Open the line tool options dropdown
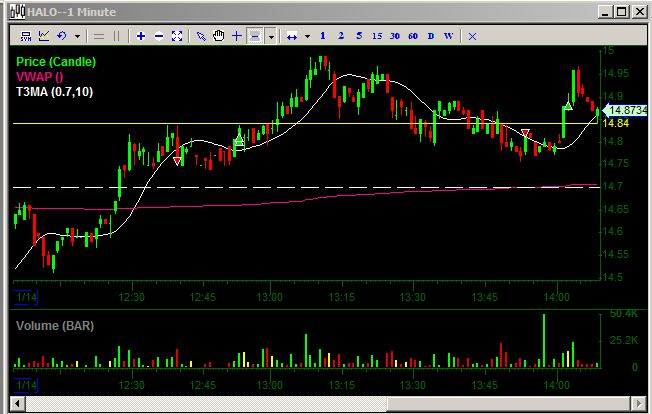 point(271,37)
